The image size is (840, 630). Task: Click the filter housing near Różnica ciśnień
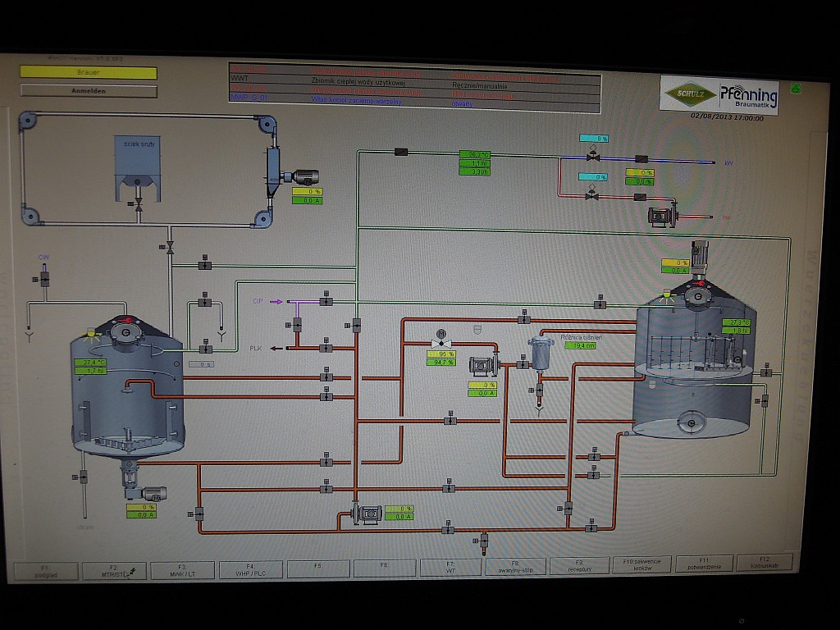point(540,353)
